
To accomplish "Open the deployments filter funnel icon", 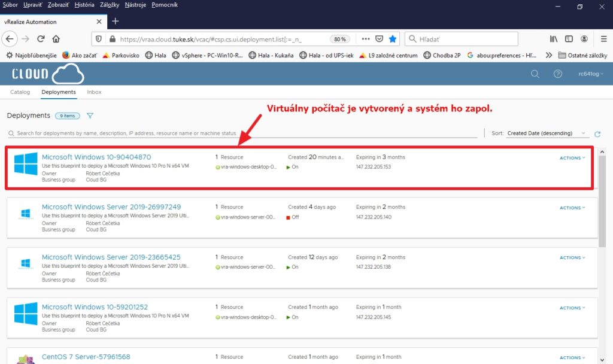I will click(90, 116).
